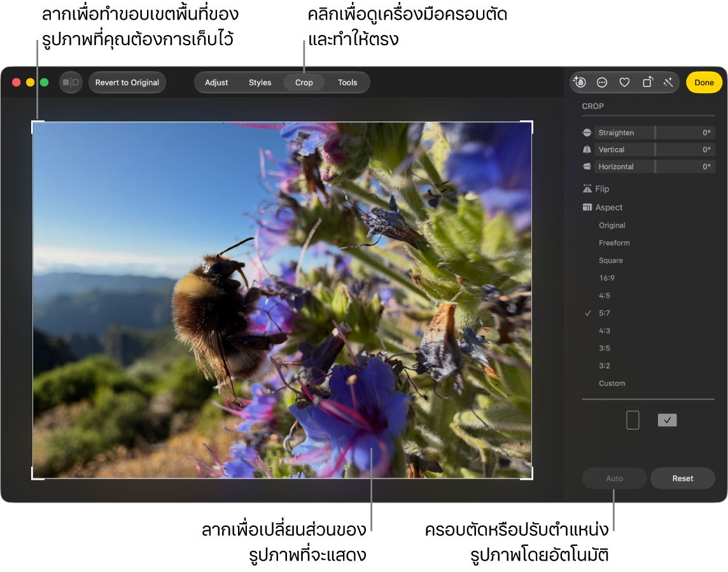Image resolution: width=728 pixels, height=572 pixels.
Task: Choose the Original aspect ratio
Action: tap(612, 226)
